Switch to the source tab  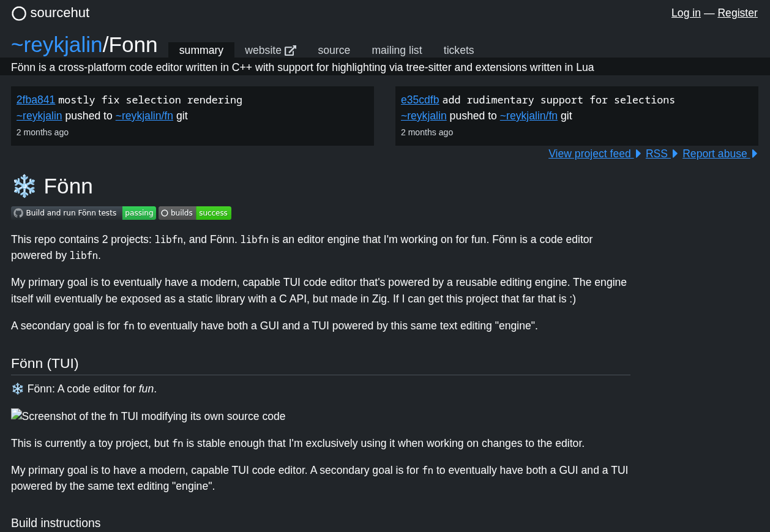pyautogui.click(x=334, y=50)
